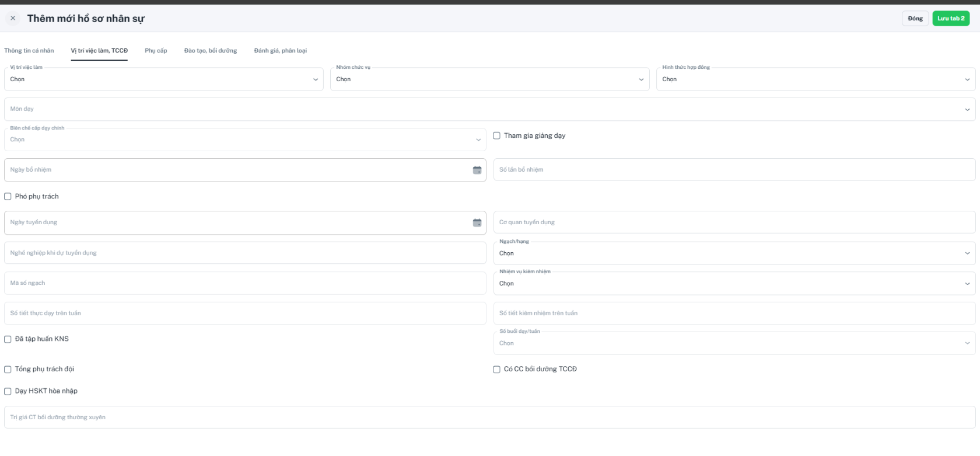Focus Số tiết thực dạy trên tuần field
The image size is (980, 456).
click(245, 314)
